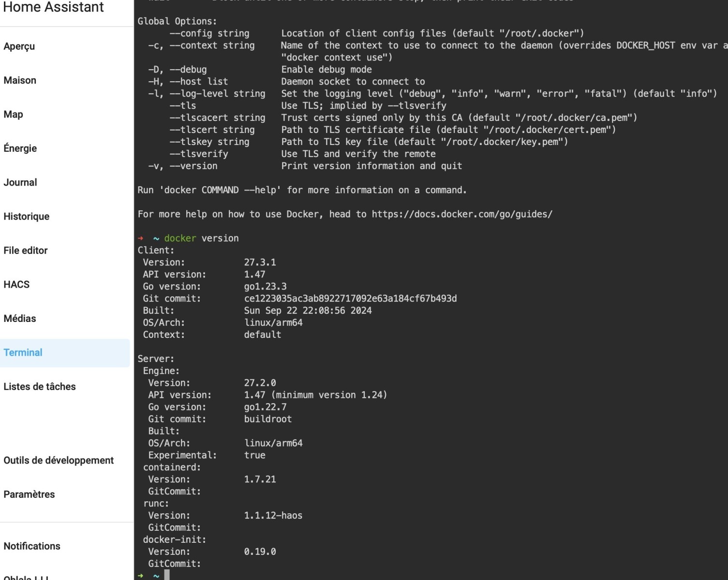Click the 'docker-init:' label
The height and width of the screenshot is (580, 728).
175,540
